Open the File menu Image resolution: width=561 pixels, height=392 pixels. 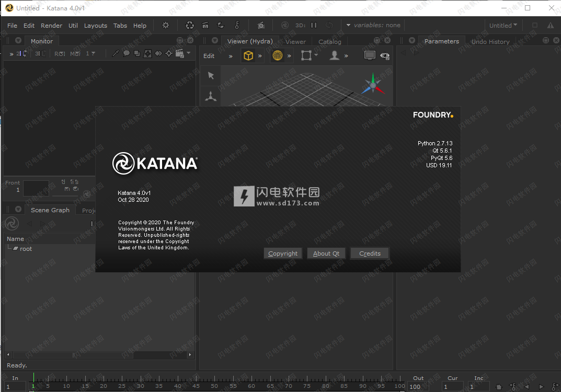pos(12,26)
